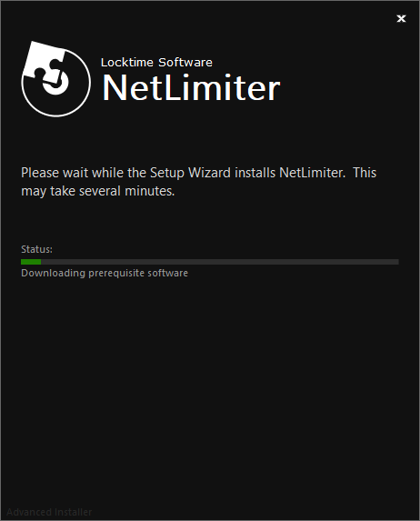This screenshot has width=420, height=521.
Task: Click the word Downloading in status text
Action: click(53, 273)
